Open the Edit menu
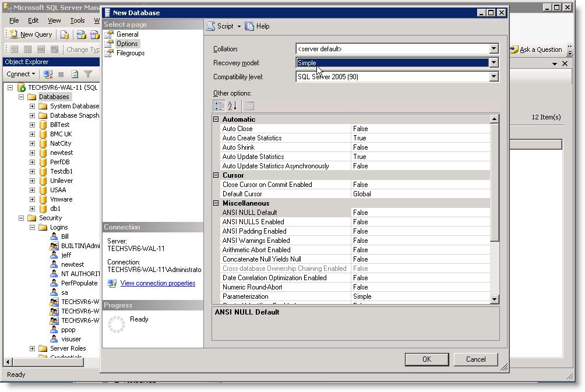 [33, 20]
